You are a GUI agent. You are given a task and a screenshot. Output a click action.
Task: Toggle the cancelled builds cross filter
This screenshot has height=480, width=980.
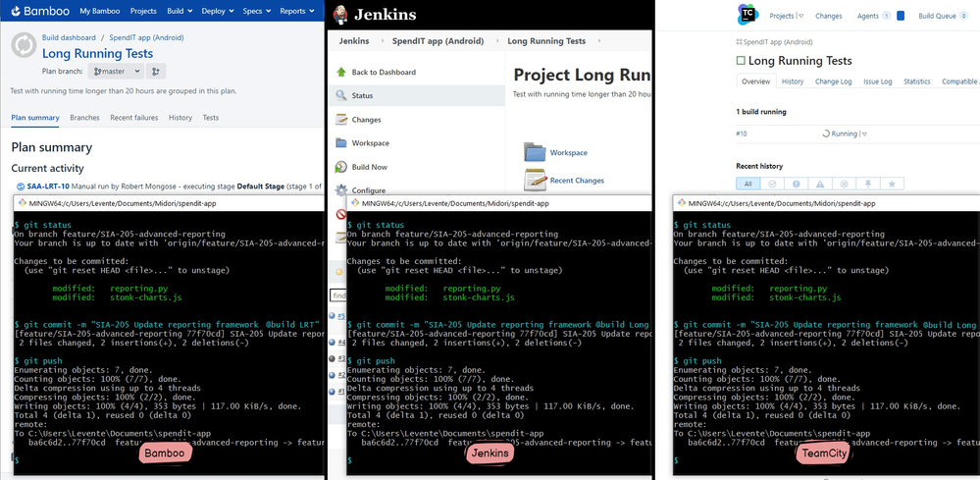(x=844, y=184)
